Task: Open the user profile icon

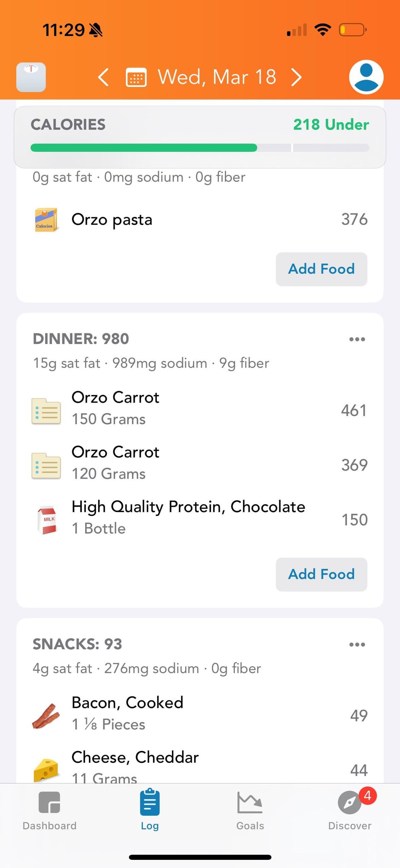Action: [x=366, y=77]
